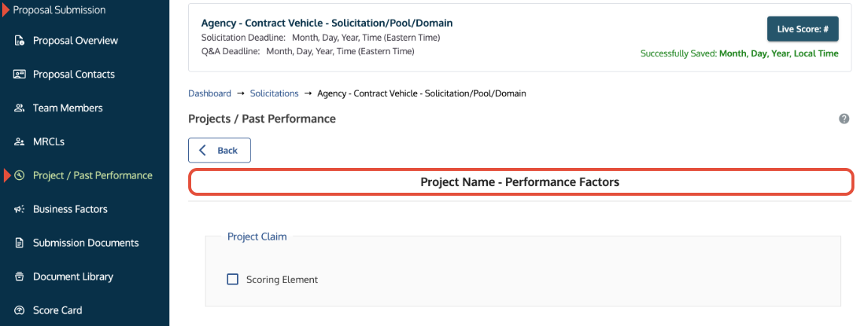Screen dimensions: 868x326
Task: Click the MRCLs person icon
Action: coord(20,142)
